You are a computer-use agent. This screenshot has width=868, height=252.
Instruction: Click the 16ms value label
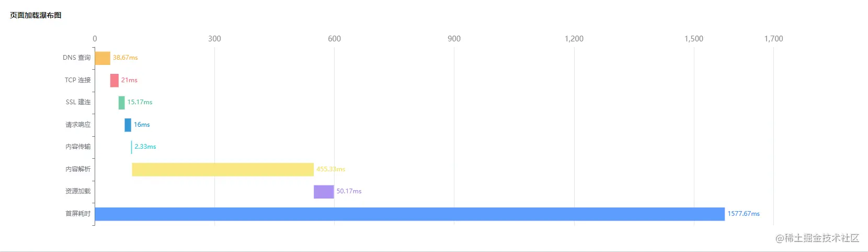pos(142,125)
